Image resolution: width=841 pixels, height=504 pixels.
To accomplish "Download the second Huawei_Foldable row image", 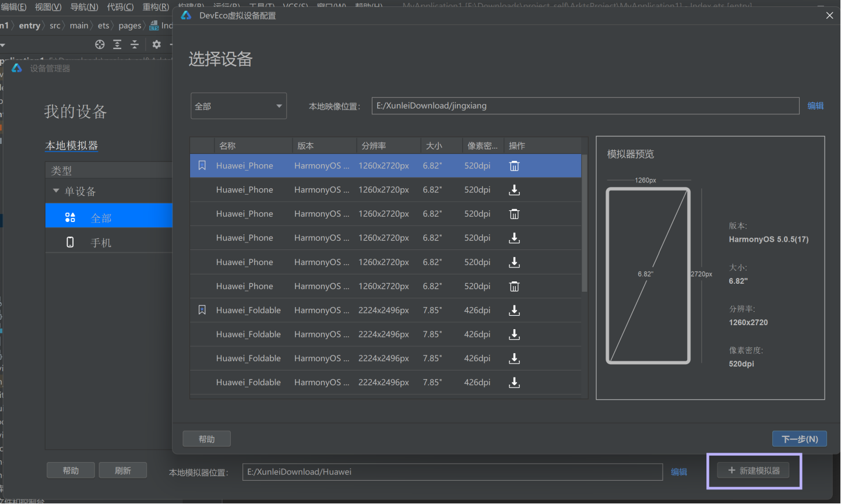I will point(515,334).
